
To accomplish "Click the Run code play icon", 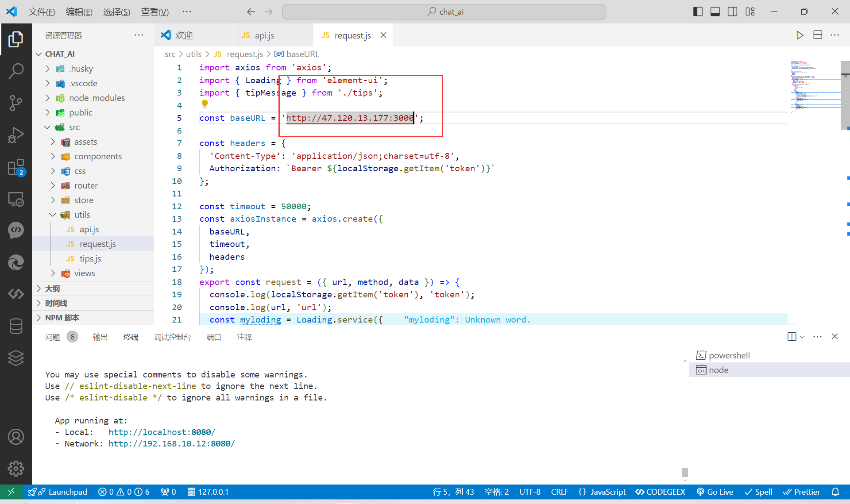I will coord(800,35).
